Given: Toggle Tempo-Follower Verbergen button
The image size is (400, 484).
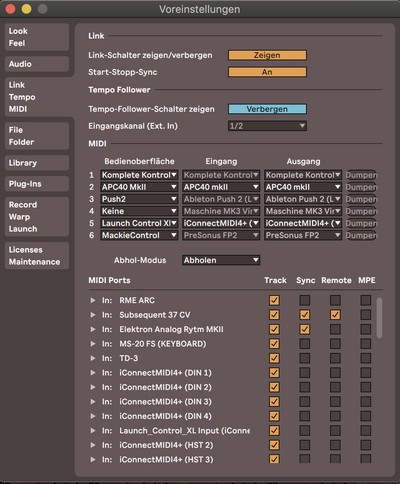Looking at the screenshot, I should 267,109.
